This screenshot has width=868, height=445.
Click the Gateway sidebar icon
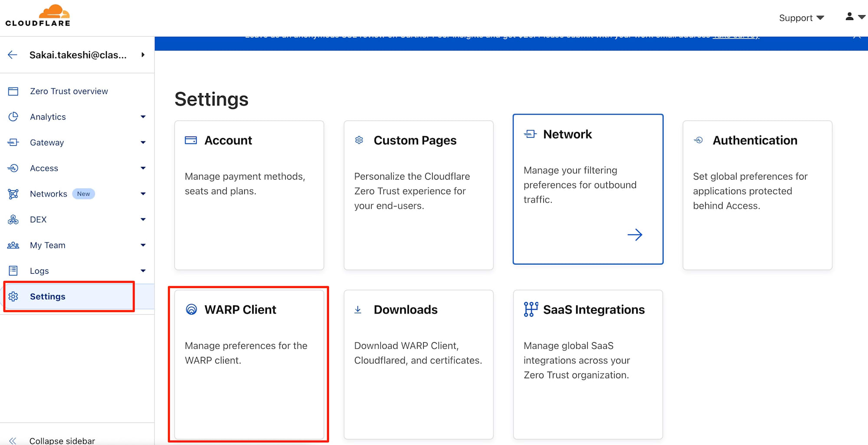pyautogui.click(x=13, y=142)
